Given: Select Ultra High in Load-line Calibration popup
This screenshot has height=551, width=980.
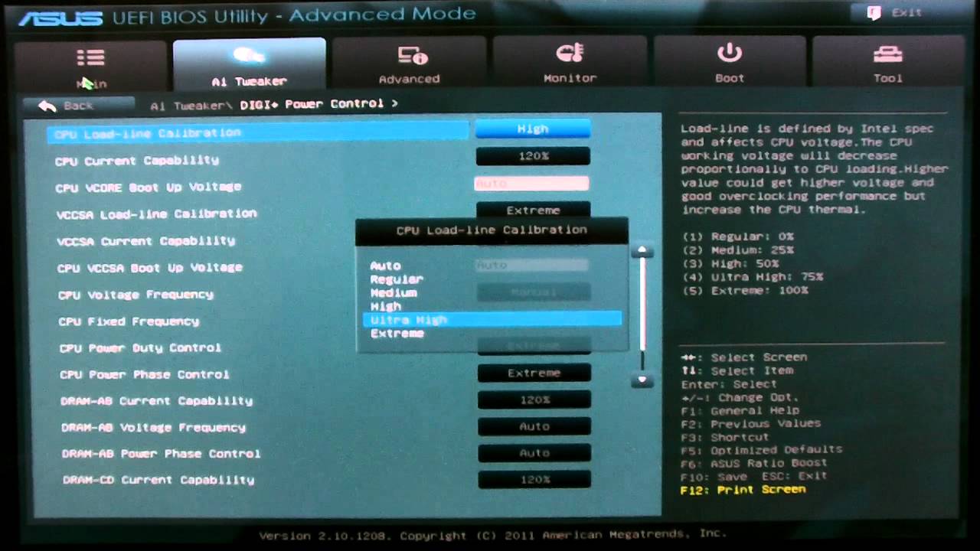Looking at the screenshot, I should point(492,319).
